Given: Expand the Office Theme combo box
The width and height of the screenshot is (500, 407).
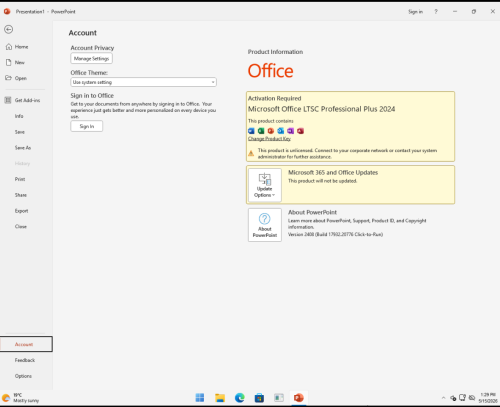Looking at the screenshot, I should pos(143,82).
